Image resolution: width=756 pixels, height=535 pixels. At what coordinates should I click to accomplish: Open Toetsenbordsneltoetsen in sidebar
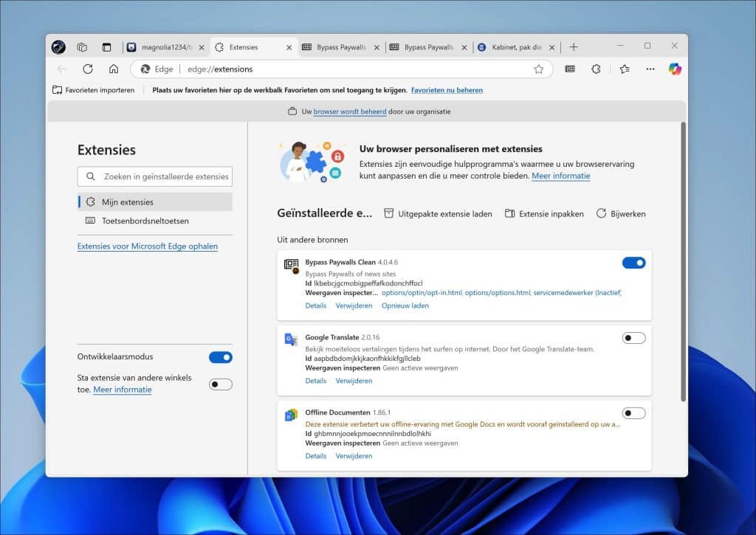tap(155, 221)
